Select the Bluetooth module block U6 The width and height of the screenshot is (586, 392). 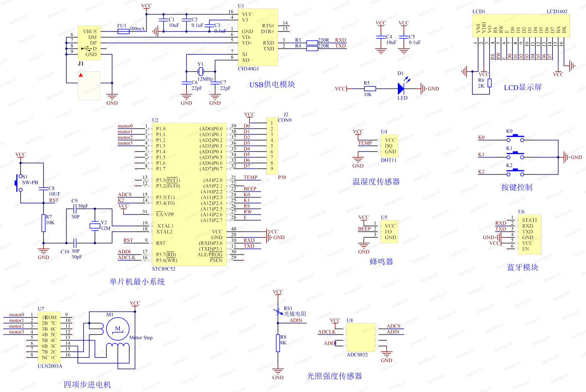coord(530,235)
